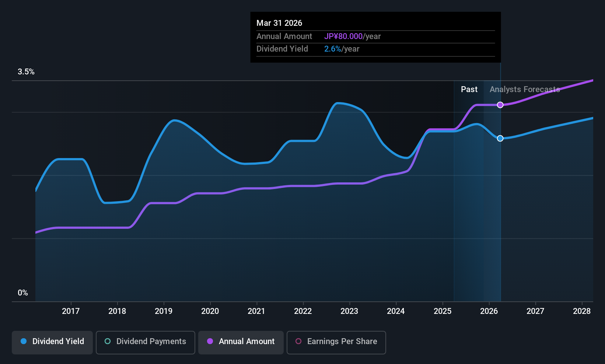Click the pink Earnings Per Share circle icon
The width and height of the screenshot is (605, 364).
[x=298, y=342]
